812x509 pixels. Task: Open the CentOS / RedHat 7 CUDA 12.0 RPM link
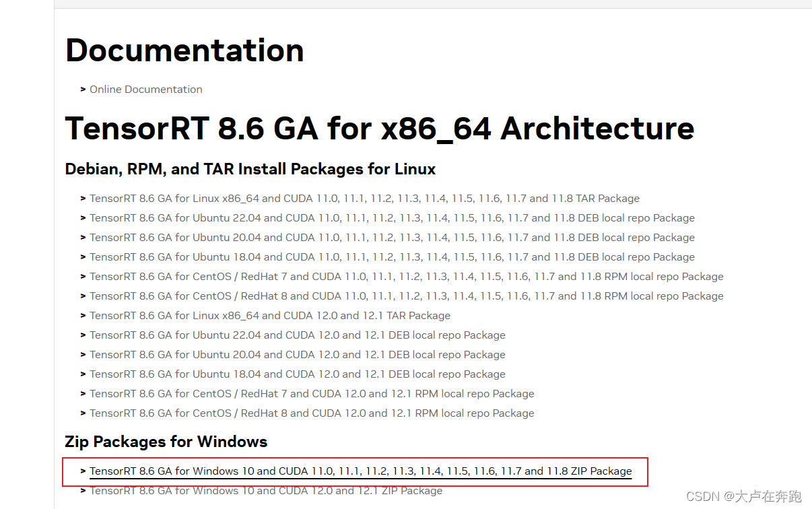click(x=312, y=393)
